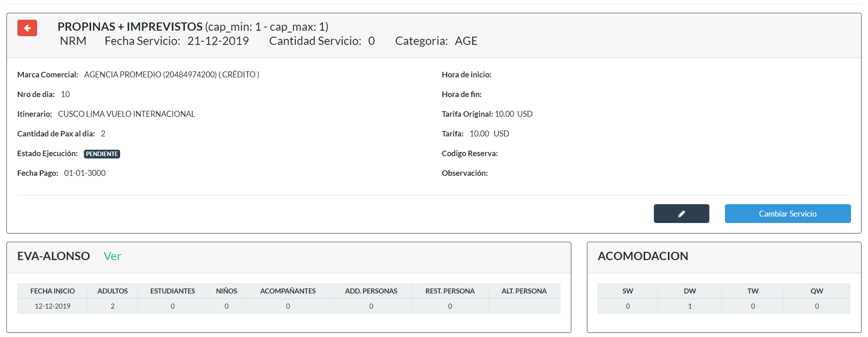
Task: Click the TW column header in Acomodacion
Action: pos(752,291)
